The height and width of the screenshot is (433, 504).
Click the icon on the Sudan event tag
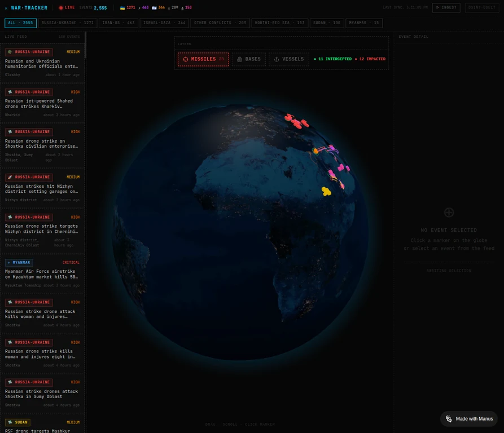coord(10,422)
